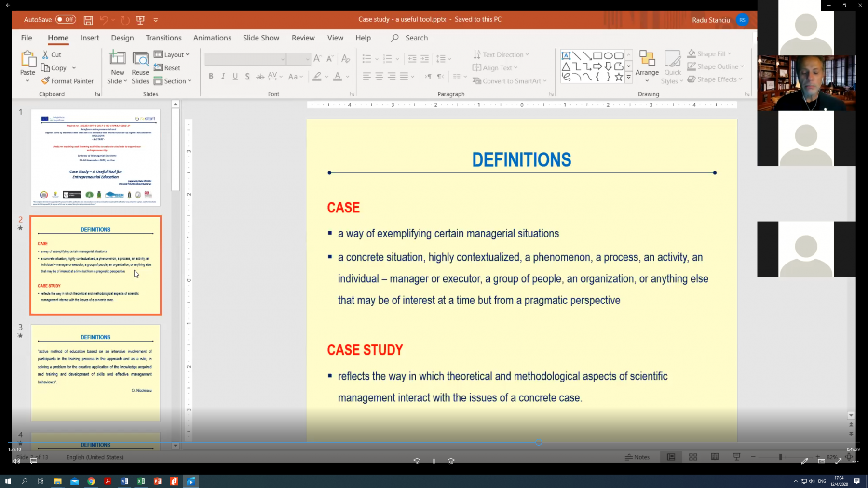This screenshot has height=488, width=868.
Task: Click the font color swatch
Action: point(338,76)
